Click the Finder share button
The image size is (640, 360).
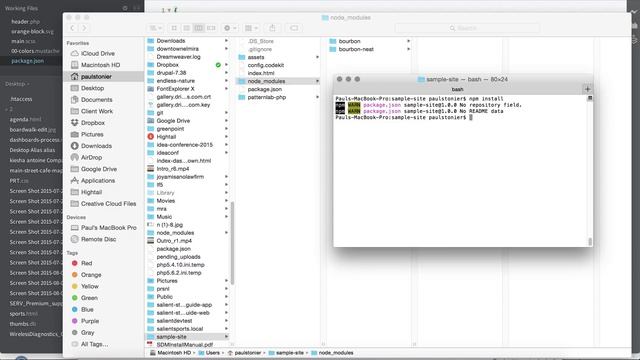(272, 28)
